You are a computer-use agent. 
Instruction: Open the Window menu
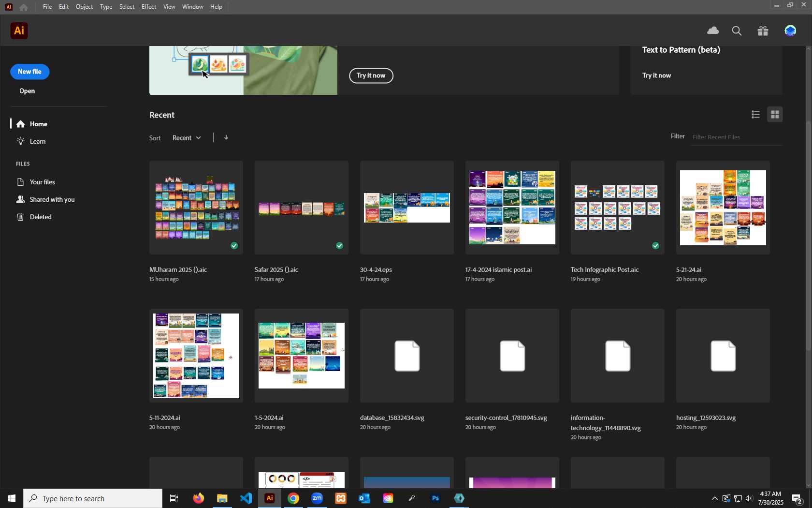point(193,7)
